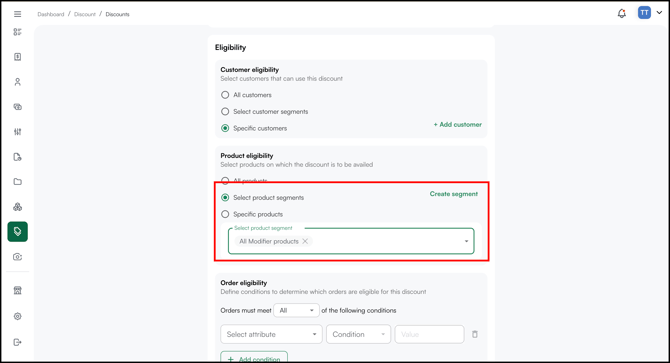Click the condition Value input field
This screenshot has width=670, height=363.
429,334
